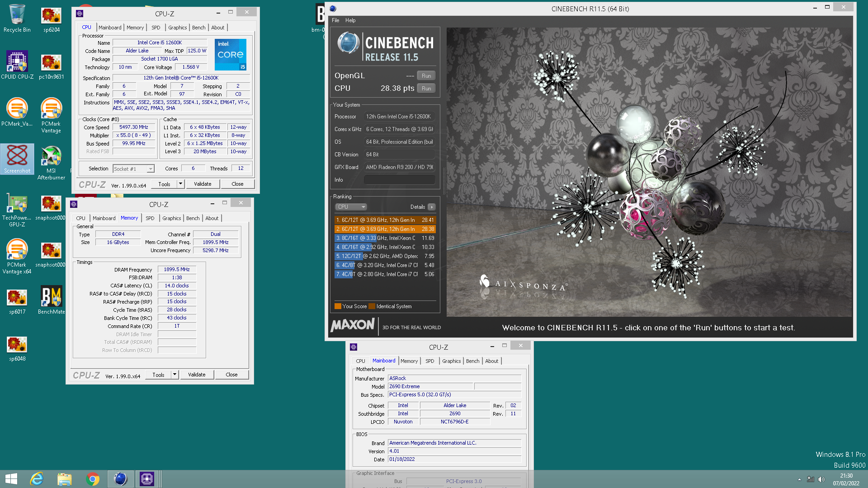Launch TechPowerUp GPU-Z desktop shortcut
Screen dimensions: 868x488
(17, 210)
